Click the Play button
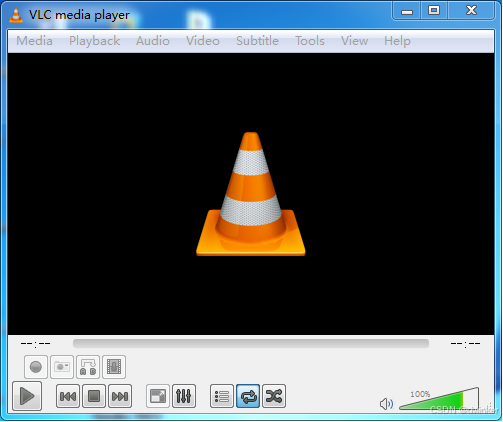This screenshot has width=503, height=422. 27,396
